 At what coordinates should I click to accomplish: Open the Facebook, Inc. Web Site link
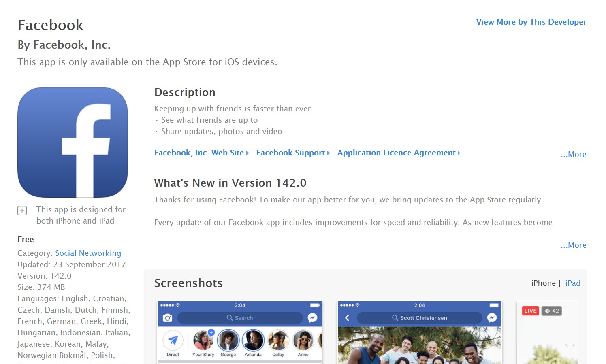(x=200, y=153)
